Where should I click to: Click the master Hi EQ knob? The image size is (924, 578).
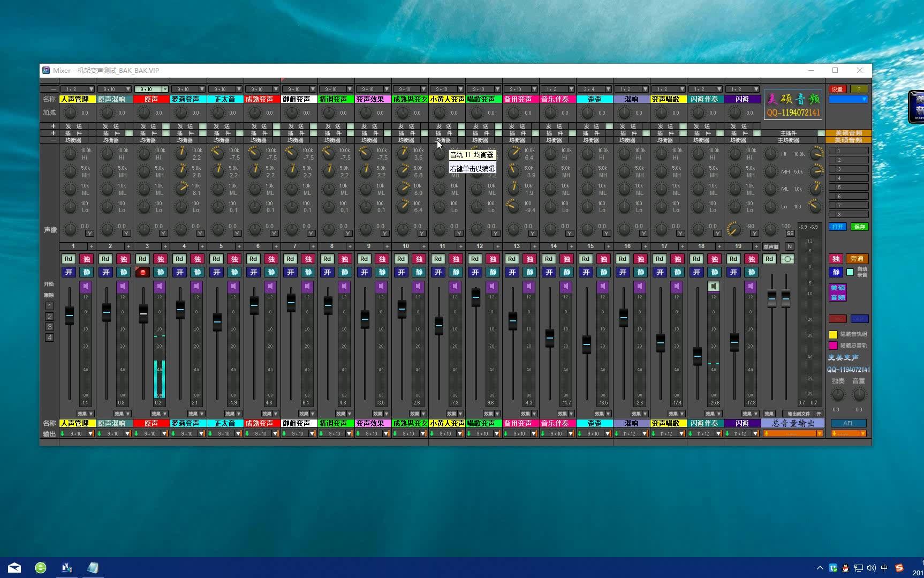coord(770,154)
